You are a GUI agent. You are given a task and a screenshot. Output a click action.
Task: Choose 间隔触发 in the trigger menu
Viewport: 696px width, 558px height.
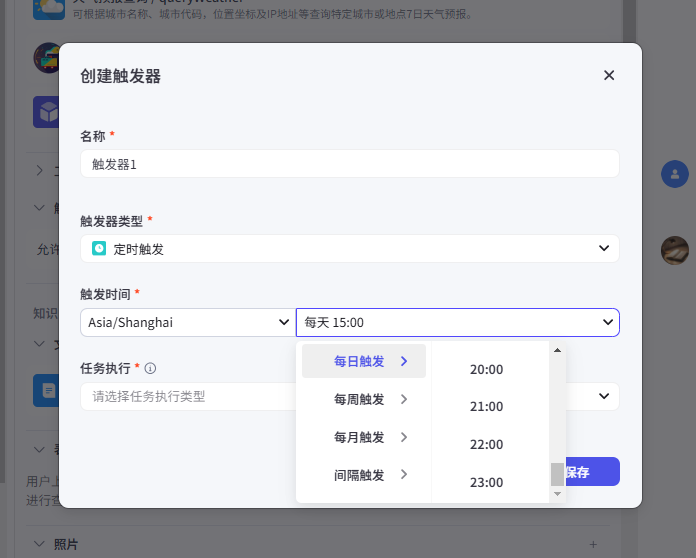[x=360, y=475]
